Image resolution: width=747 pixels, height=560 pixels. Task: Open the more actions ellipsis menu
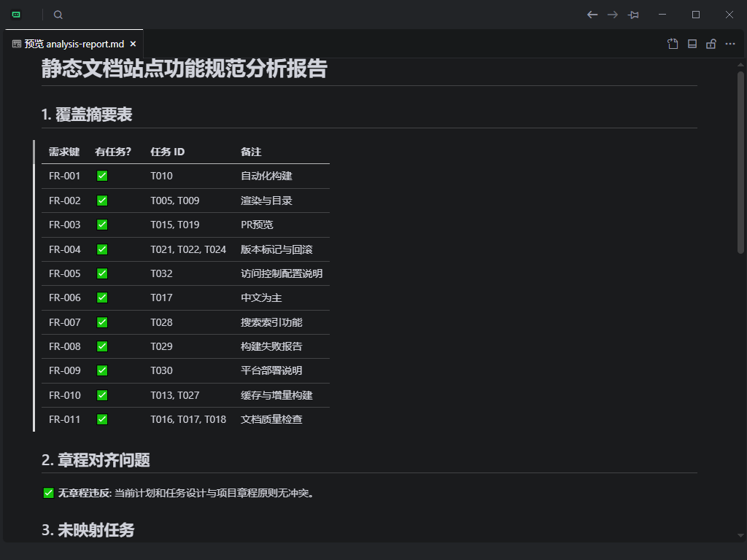pyautogui.click(x=730, y=44)
